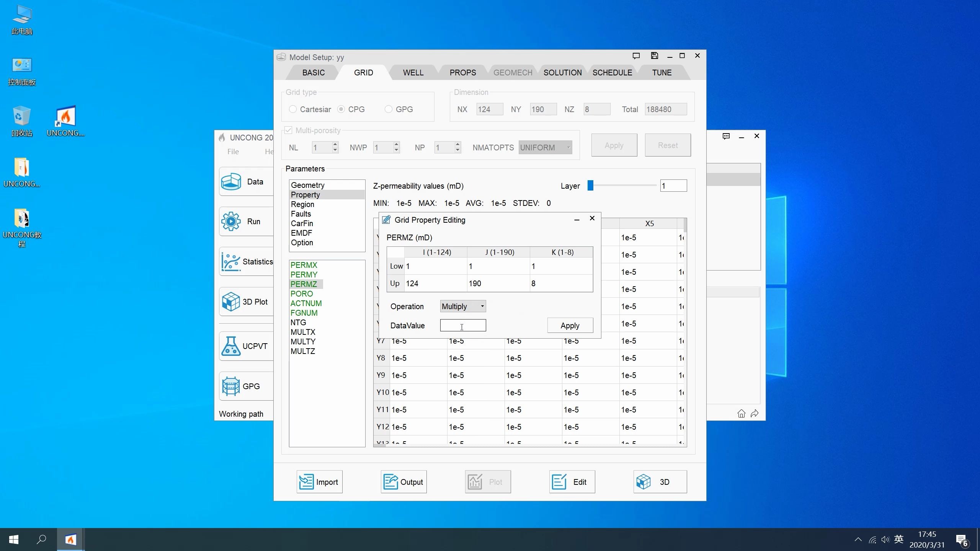
Task: Open the GPG grid icon
Action: (x=231, y=386)
